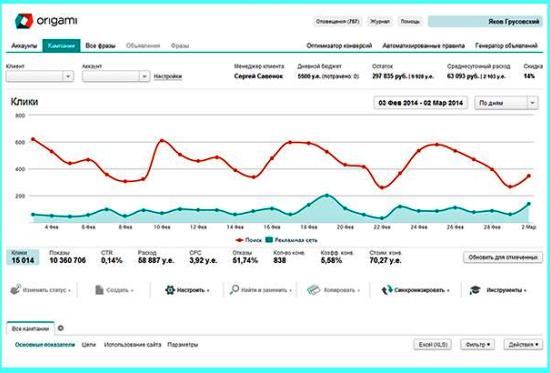
Task: Click the Excel (XLS) export button
Action: [432, 345]
